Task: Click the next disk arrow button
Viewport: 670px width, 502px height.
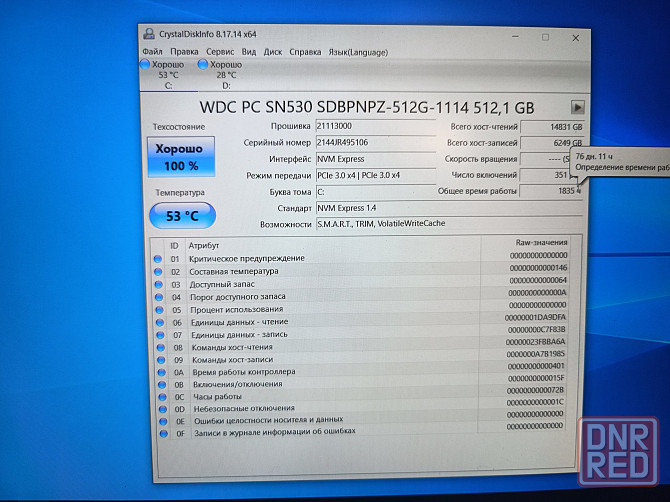Action: [x=578, y=107]
